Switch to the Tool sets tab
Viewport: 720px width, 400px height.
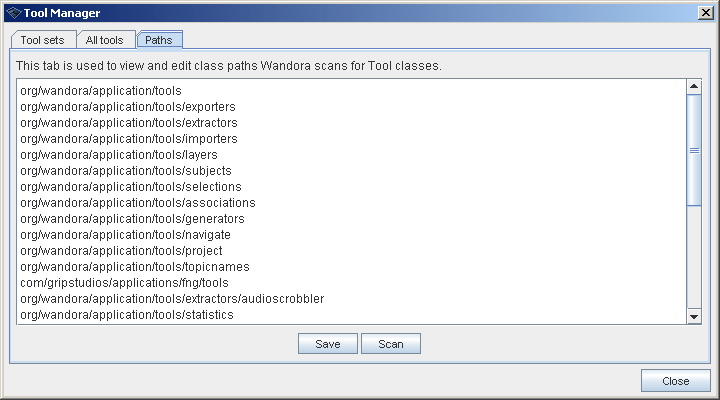(x=42, y=40)
